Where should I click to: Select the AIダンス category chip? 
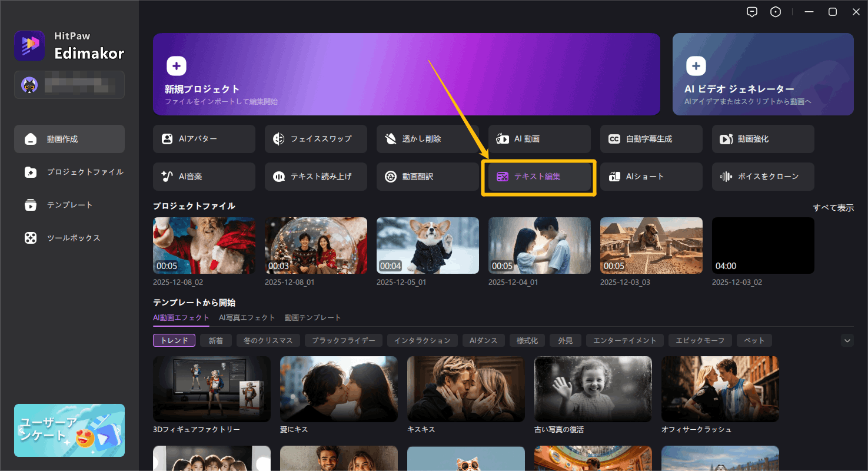coord(483,340)
